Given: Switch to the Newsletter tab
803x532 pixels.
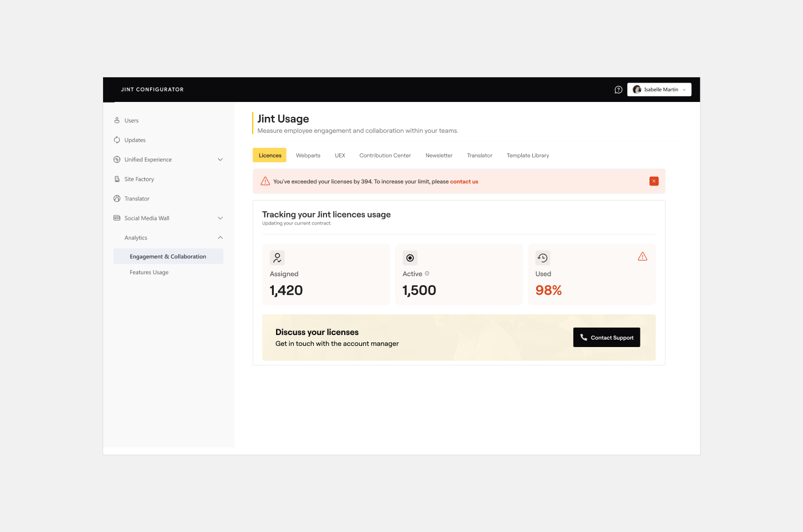Looking at the screenshot, I should (x=439, y=155).
